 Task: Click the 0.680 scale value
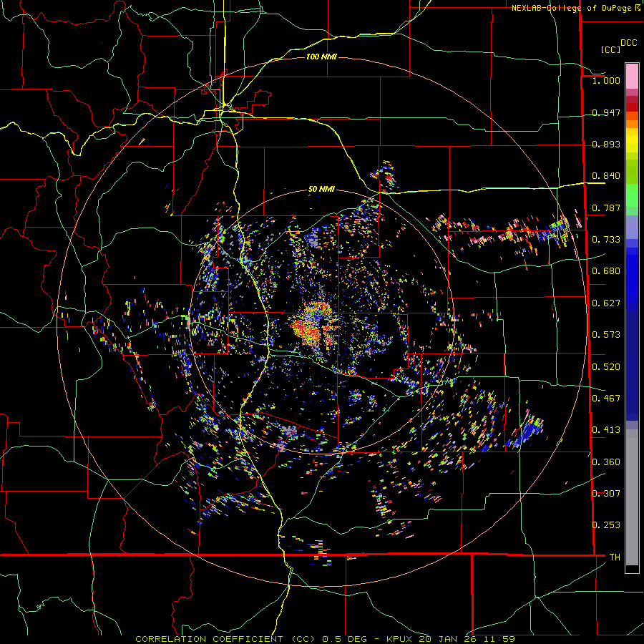[606, 271]
